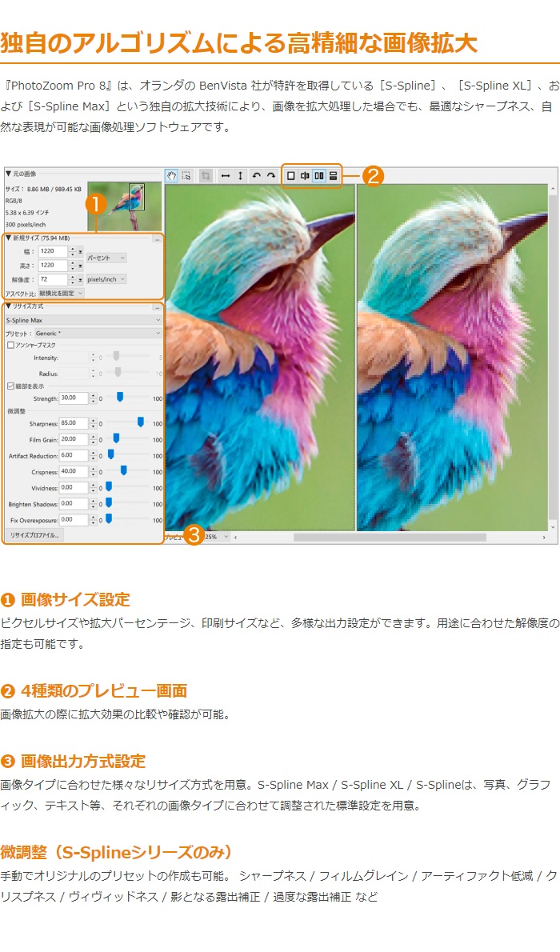Rotate image clockwise
Viewport: 560px width, 952px height.
(x=271, y=175)
